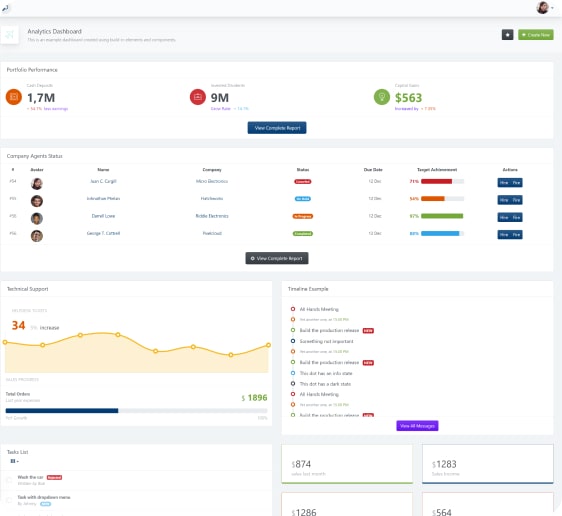
Task: Check the 'Wash the car' task checkbox
Action: 9,480
